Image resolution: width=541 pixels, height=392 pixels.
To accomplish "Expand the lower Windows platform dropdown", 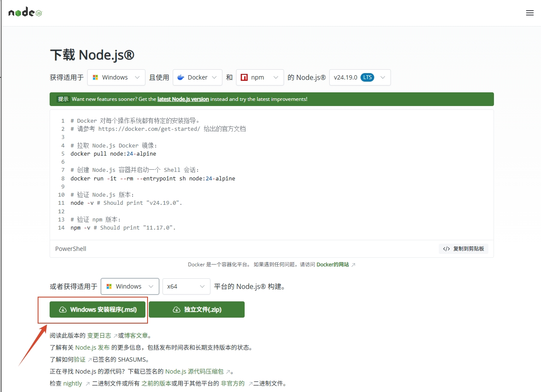I will pyautogui.click(x=130, y=286).
